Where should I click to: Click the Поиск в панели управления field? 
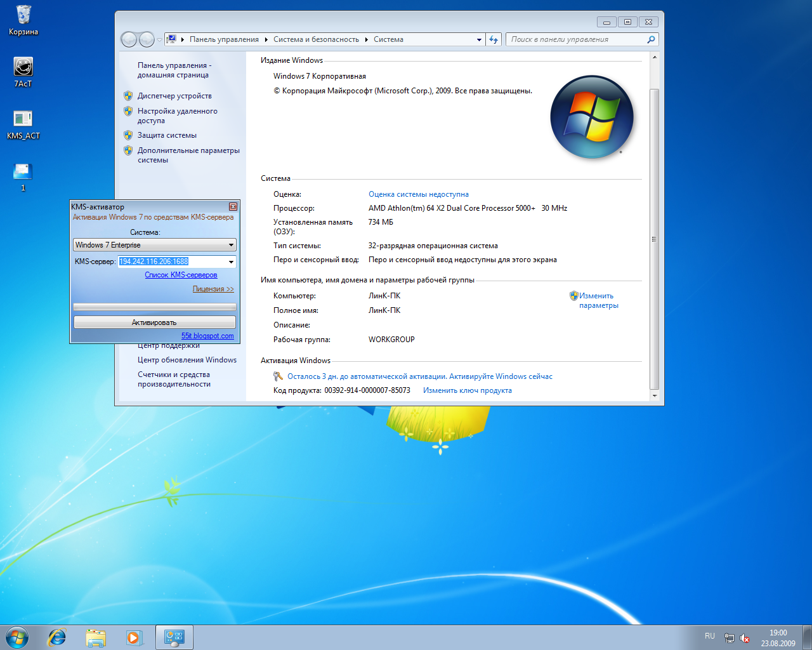[576, 39]
